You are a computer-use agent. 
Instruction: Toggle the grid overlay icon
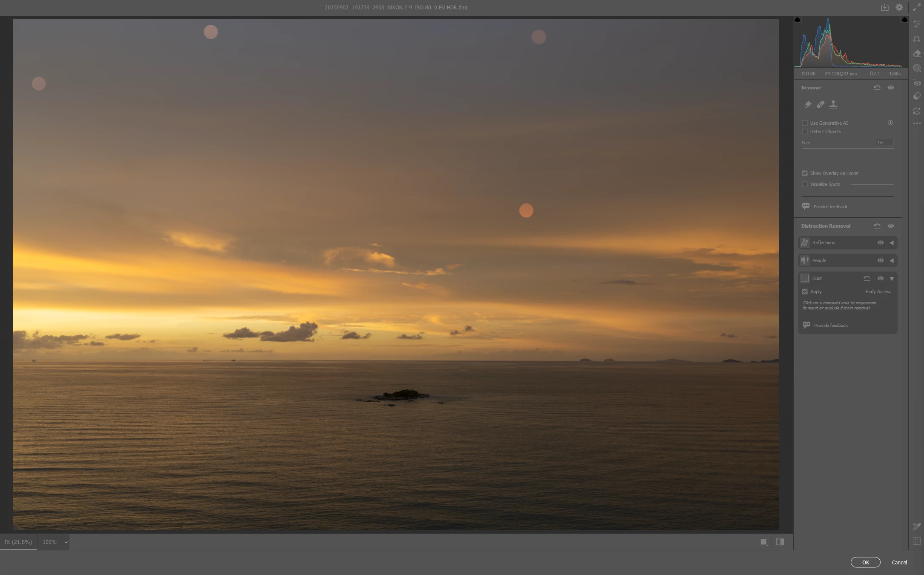tap(917, 541)
